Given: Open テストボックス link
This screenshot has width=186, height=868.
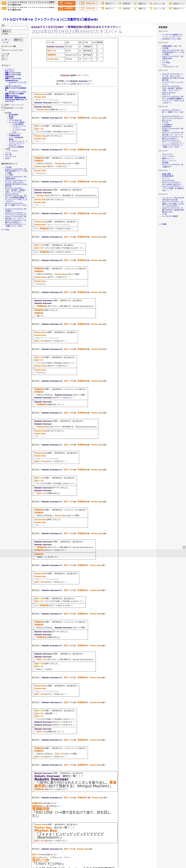Looking at the screenshot, I should [x=10, y=157].
